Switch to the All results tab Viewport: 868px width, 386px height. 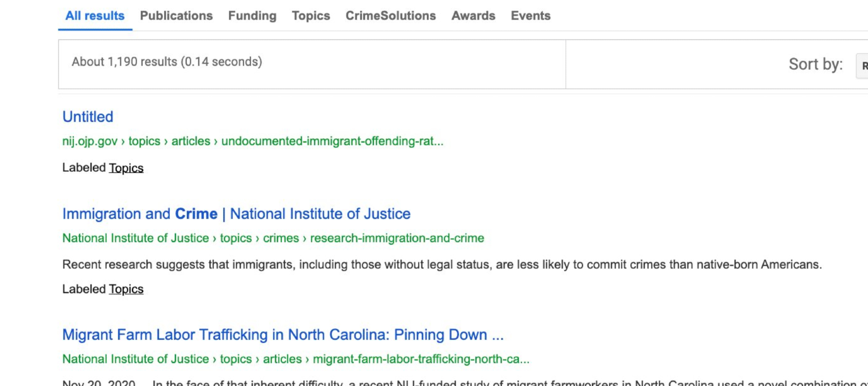point(95,16)
